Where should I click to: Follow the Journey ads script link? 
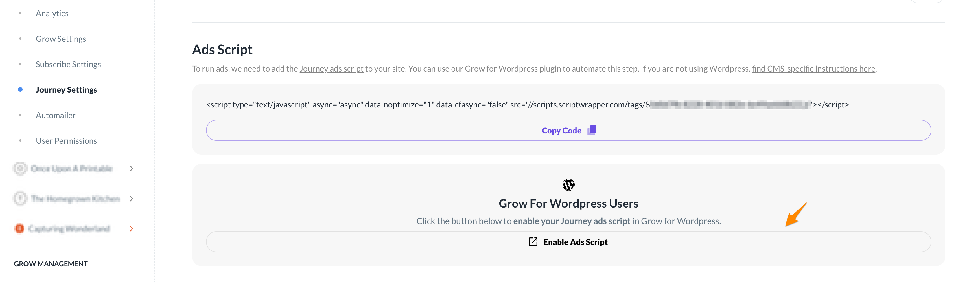coord(331,69)
